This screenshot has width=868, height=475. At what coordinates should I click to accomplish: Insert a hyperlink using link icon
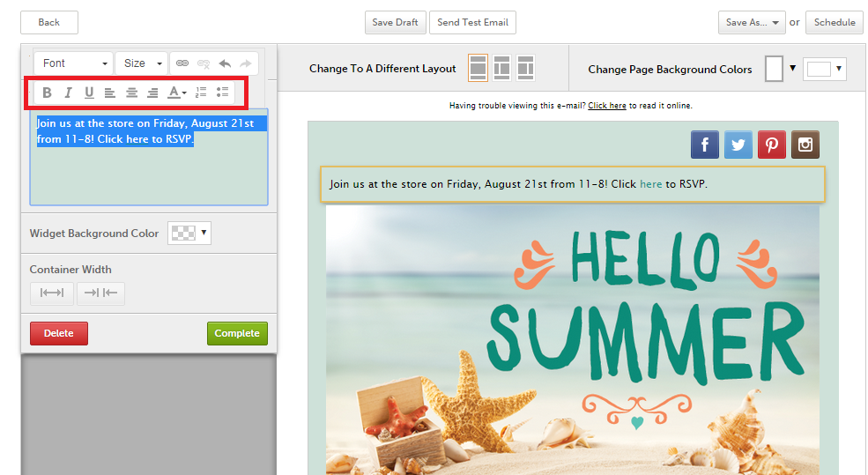coord(182,63)
